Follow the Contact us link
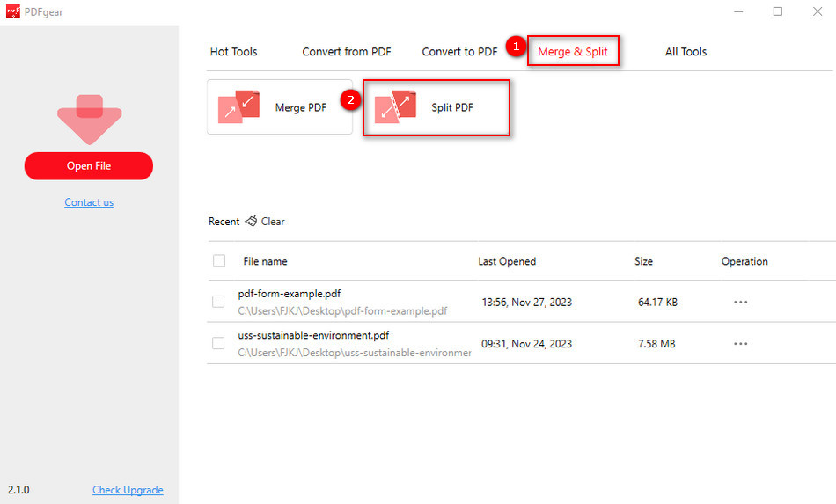The height and width of the screenshot is (504, 836). pyautogui.click(x=89, y=202)
